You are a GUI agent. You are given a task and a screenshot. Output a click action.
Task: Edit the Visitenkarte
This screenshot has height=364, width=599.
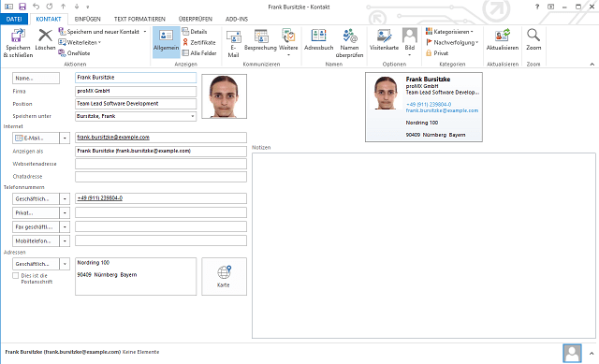(384, 39)
